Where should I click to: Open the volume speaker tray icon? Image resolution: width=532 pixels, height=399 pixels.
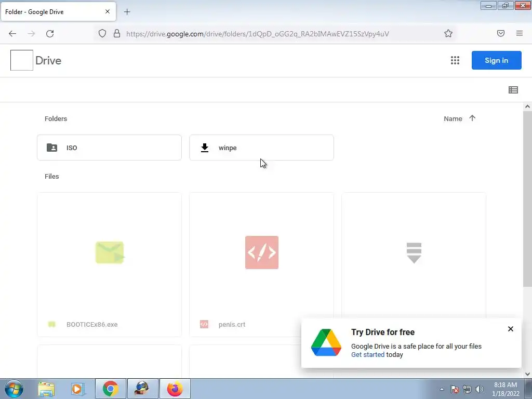[480, 389]
